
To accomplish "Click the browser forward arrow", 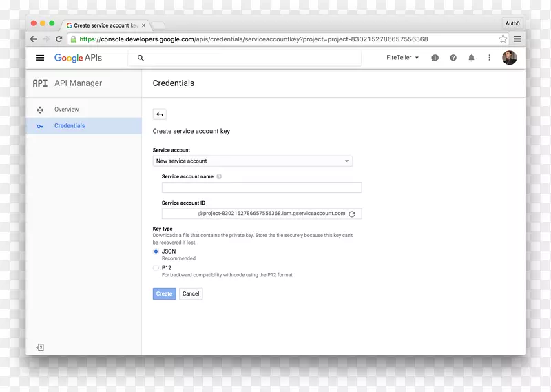I will [x=46, y=39].
